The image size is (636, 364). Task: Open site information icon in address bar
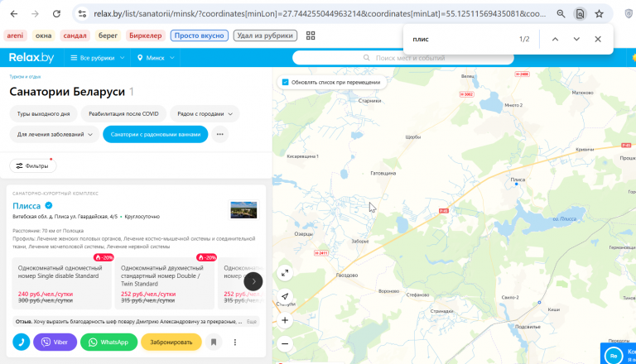click(x=82, y=14)
